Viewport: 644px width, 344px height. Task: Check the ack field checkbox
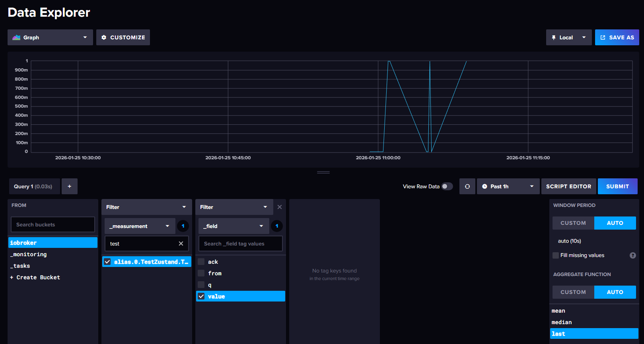click(x=201, y=262)
